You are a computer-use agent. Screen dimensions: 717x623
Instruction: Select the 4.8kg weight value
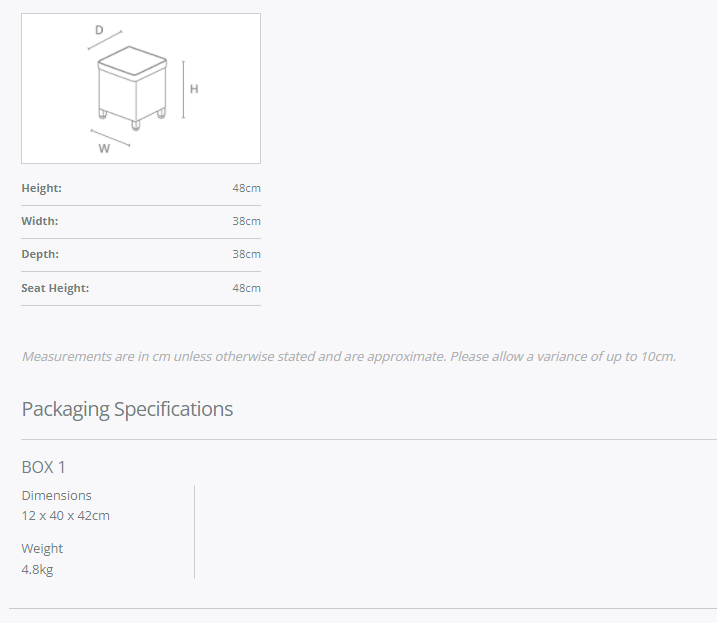38,570
